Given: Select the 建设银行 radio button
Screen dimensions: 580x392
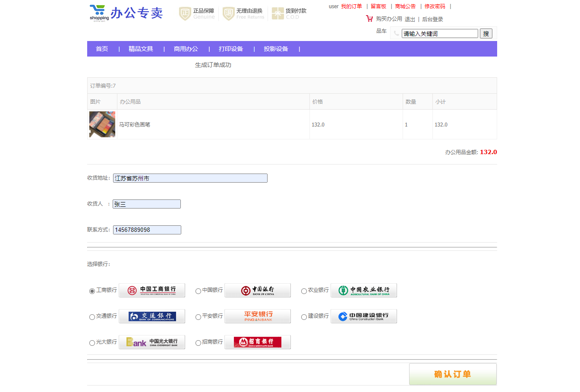Looking at the screenshot, I should click(304, 316).
